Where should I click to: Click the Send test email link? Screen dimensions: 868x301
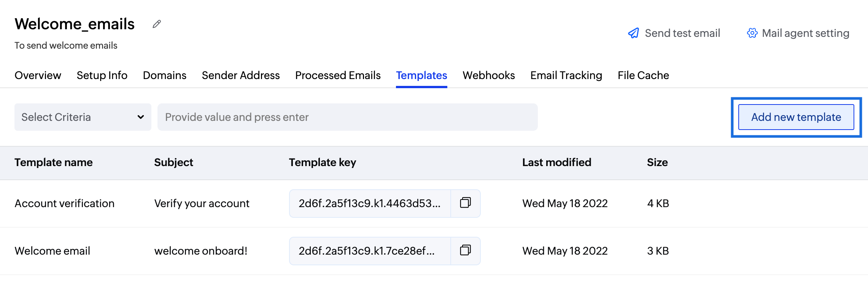click(682, 33)
